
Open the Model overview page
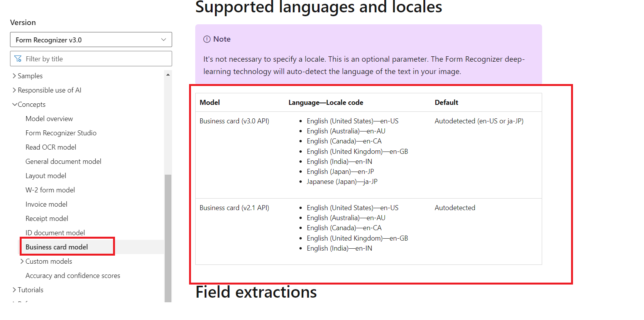click(x=49, y=119)
